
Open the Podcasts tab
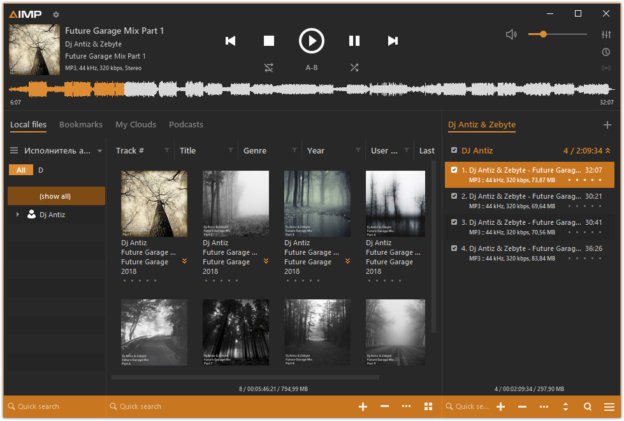click(x=186, y=125)
